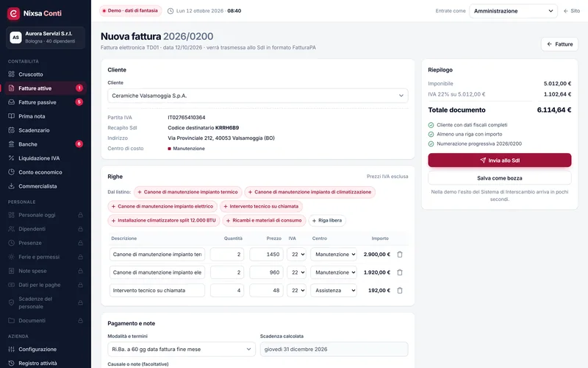Click the Fatture attive document icon
The width and height of the screenshot is (588, 368).
[11, 88]
